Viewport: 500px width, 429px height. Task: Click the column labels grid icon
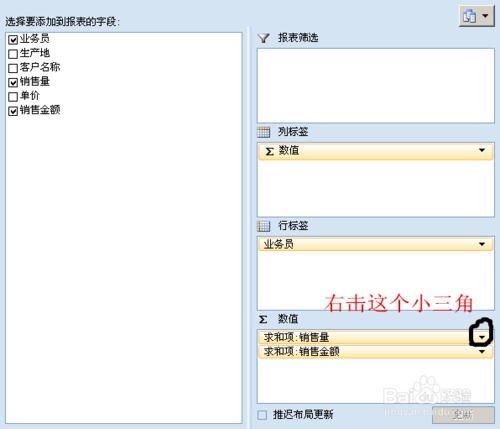pyautogui.click(x=263, y=132)
